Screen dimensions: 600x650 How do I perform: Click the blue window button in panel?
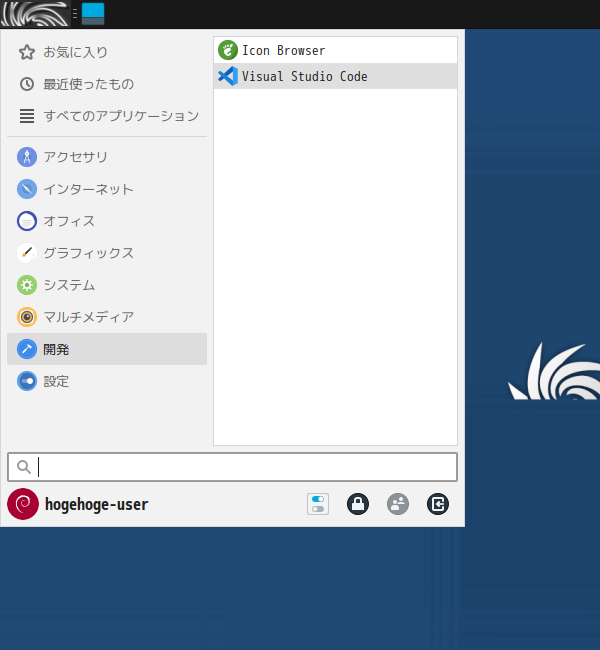[93, 14]
